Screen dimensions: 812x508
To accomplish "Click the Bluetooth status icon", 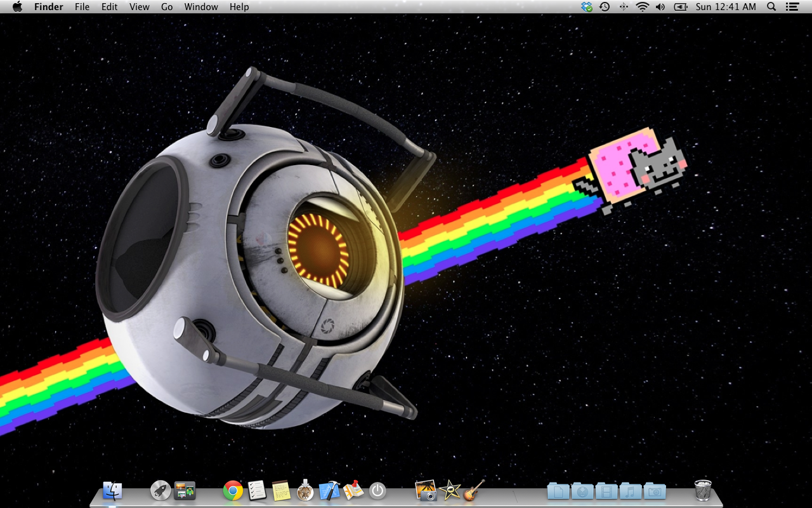I will pyautogui.click(x=624, y=7).
